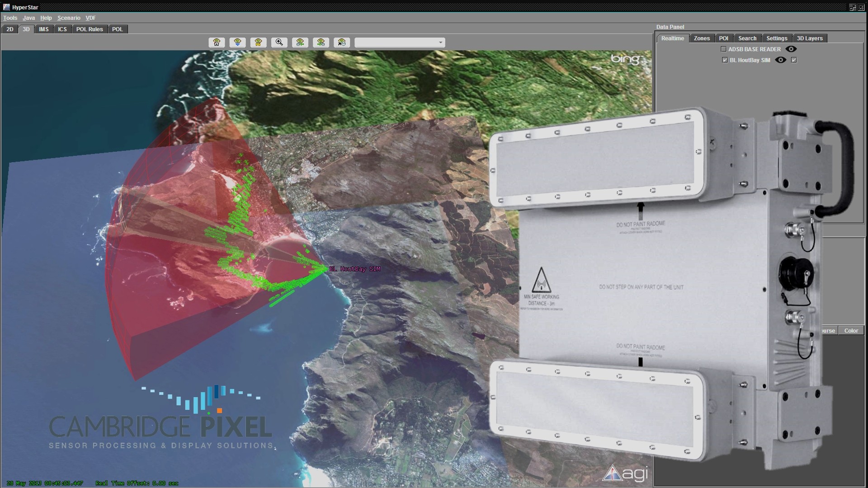Click the eye icon with yellow map

(258, 42)
